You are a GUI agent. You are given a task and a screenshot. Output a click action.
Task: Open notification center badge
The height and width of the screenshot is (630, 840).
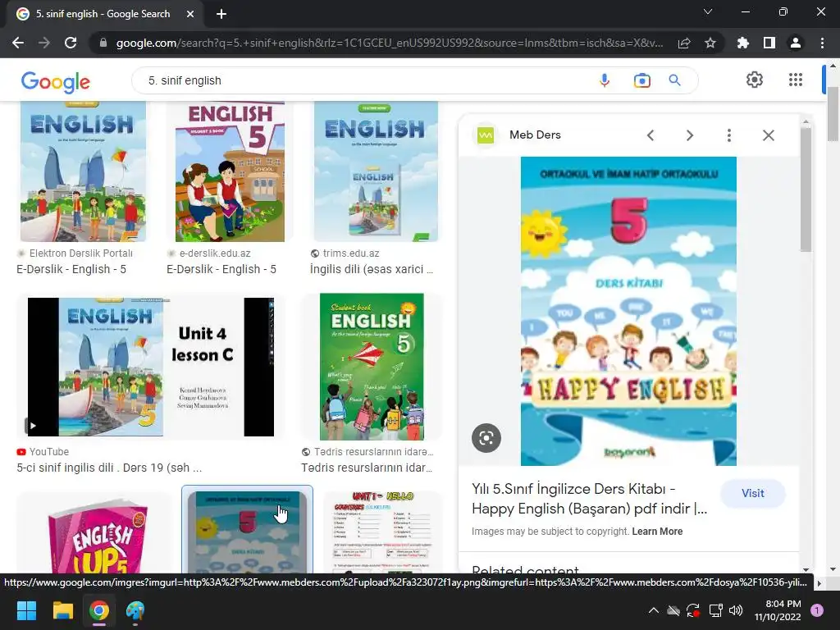coord(817,610)
